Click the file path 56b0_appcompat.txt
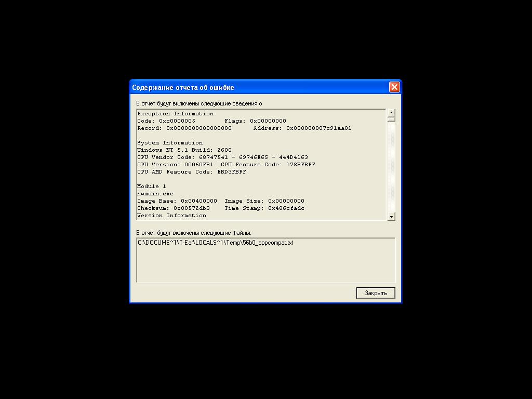Image resolution: width=532 pixels, height=399 pixels. click(x=216, y=243)
